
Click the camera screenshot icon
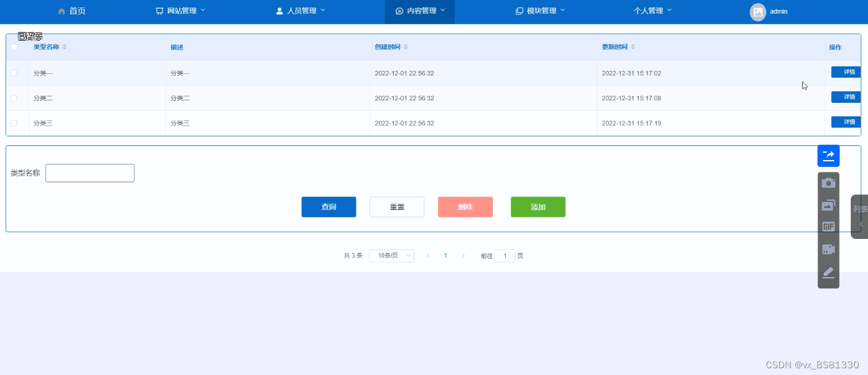coord(829,183)
